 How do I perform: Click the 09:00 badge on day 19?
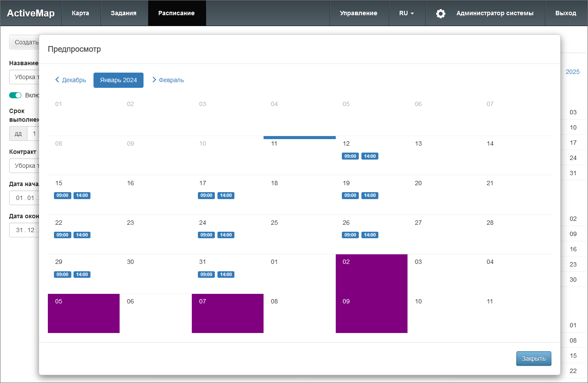click(350, 196)
